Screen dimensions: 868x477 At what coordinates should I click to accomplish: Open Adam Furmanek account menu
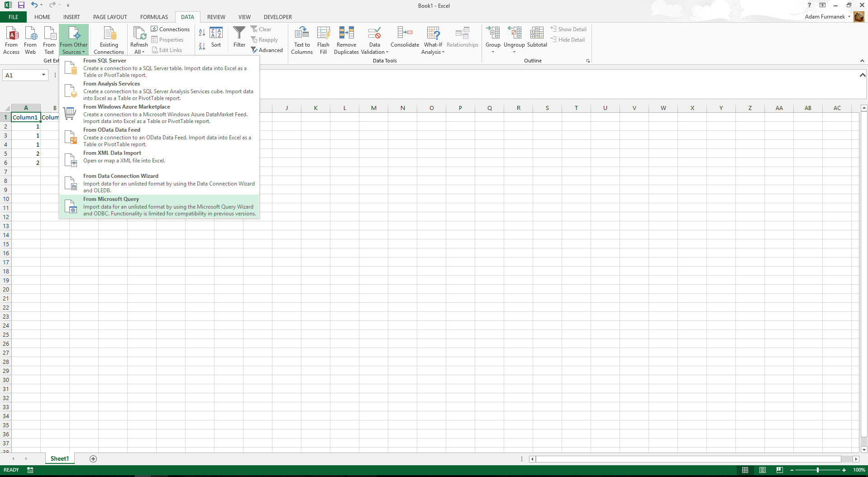pyautogui.click(x=828, y=17)
